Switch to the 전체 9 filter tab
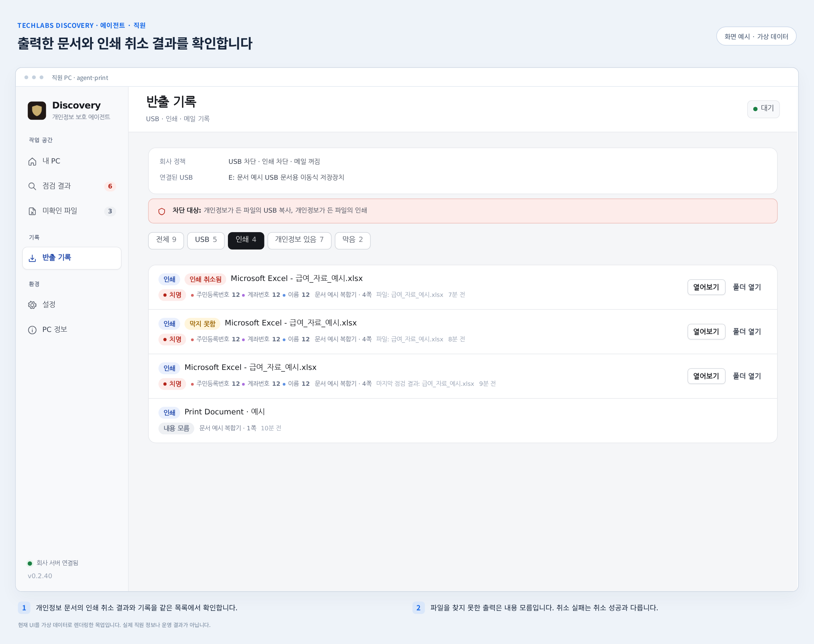Screen dimensions: 814x644 pyautogui.click(x=166, y=240)
